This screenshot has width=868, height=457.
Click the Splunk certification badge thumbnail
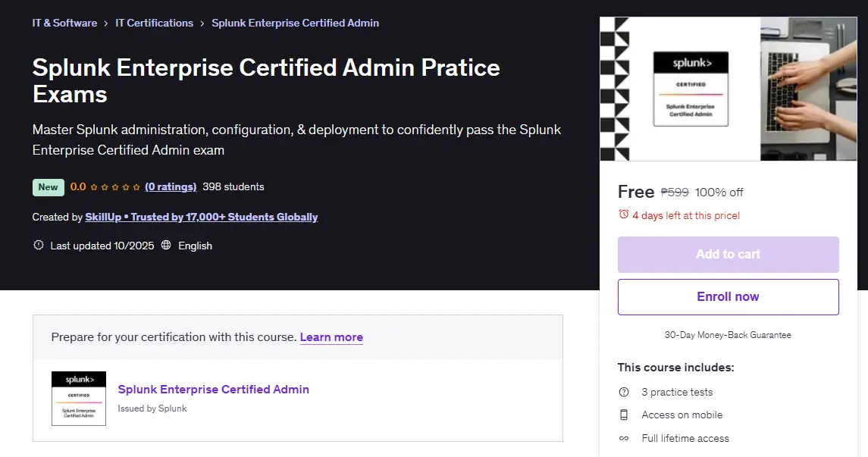[79, 399]
